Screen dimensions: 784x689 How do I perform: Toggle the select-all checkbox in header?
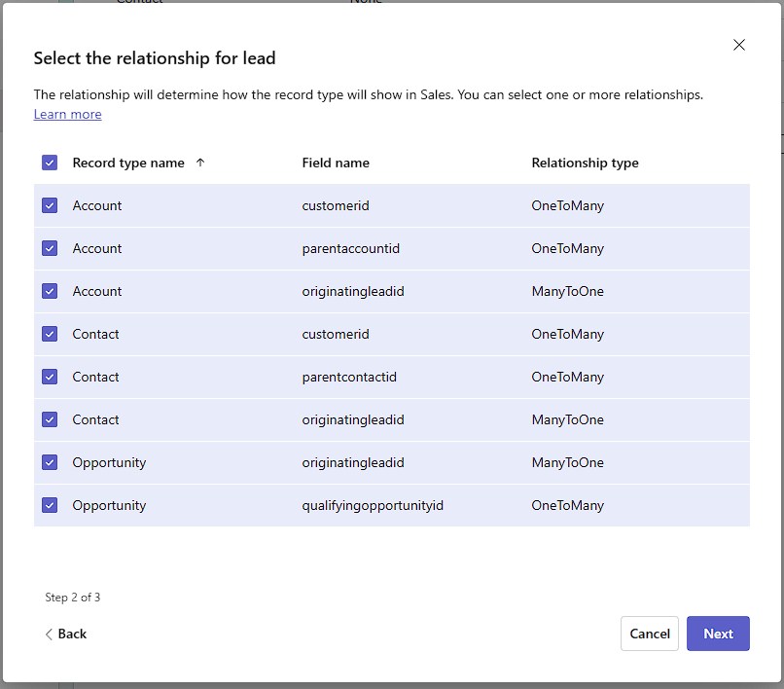50,163
